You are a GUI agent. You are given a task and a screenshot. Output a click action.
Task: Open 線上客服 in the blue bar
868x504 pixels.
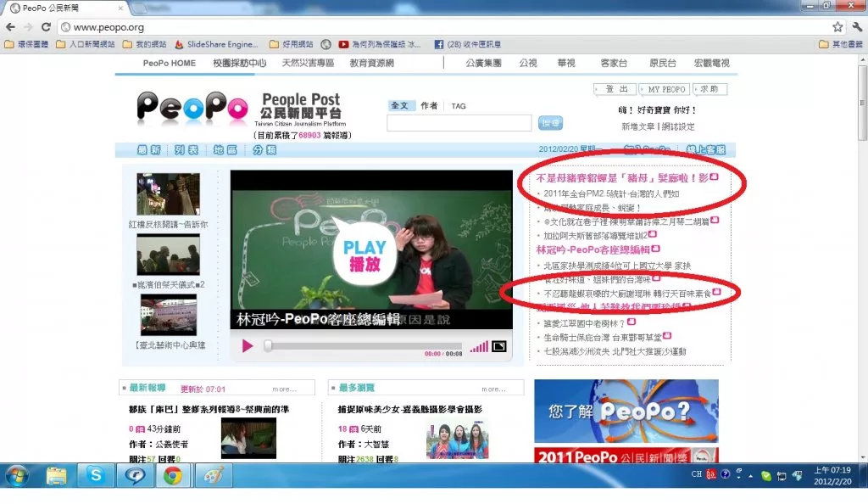click(706, 149)
